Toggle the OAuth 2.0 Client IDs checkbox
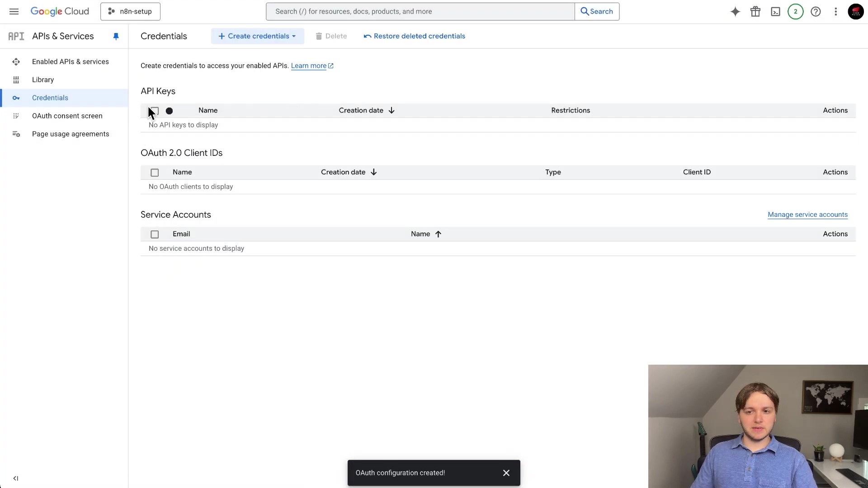 [155, 173]
